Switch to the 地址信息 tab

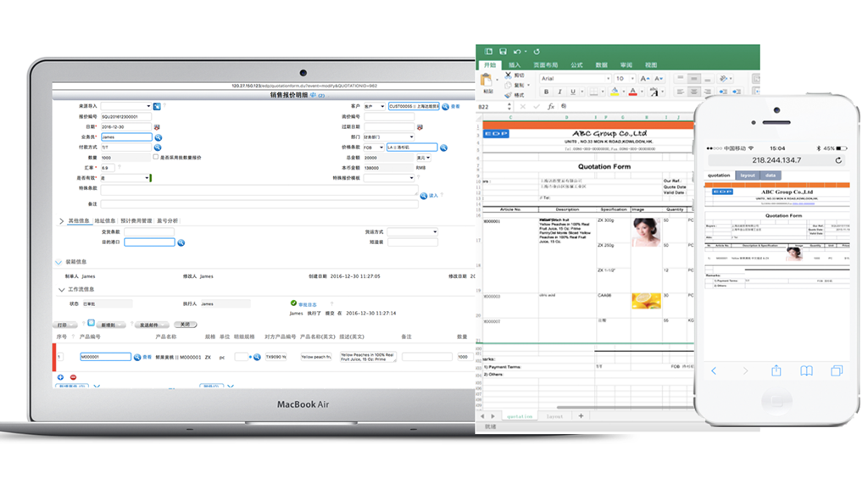pyautogui.click(x=105, y=220)
